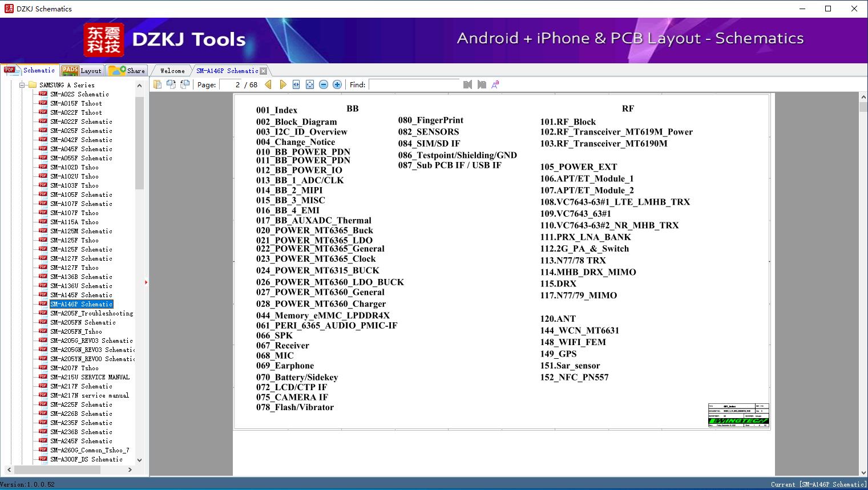Click tree panel horizontal scrollbar thumb
The image size is (868, 490).
pos(57,469)
